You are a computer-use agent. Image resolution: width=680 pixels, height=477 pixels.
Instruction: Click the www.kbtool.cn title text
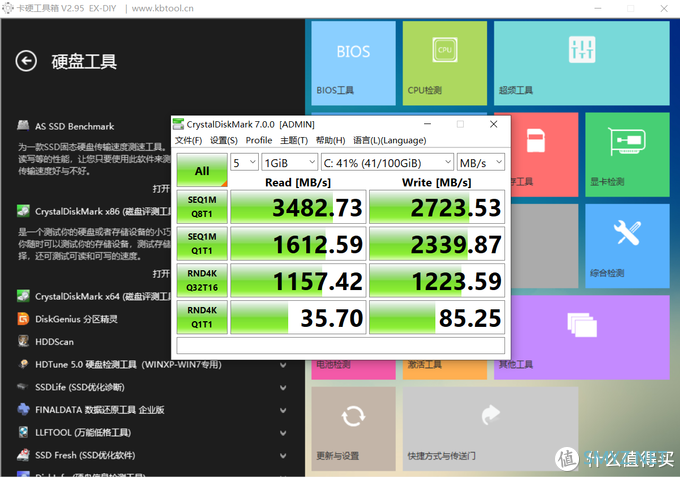pos(163,8)
